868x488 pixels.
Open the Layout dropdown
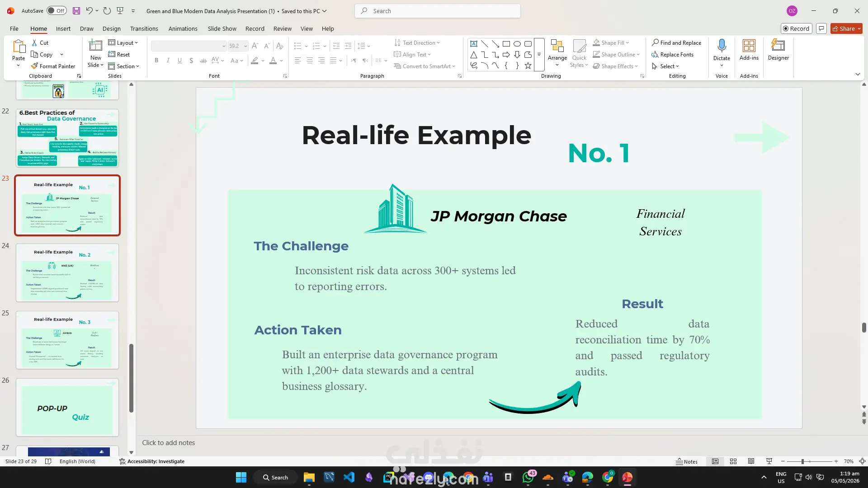(123, 42)
